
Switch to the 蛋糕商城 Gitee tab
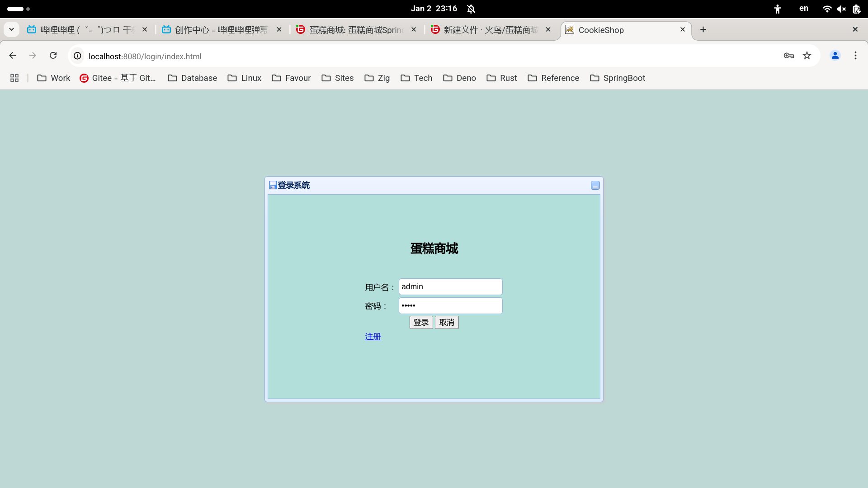(353, 29)
